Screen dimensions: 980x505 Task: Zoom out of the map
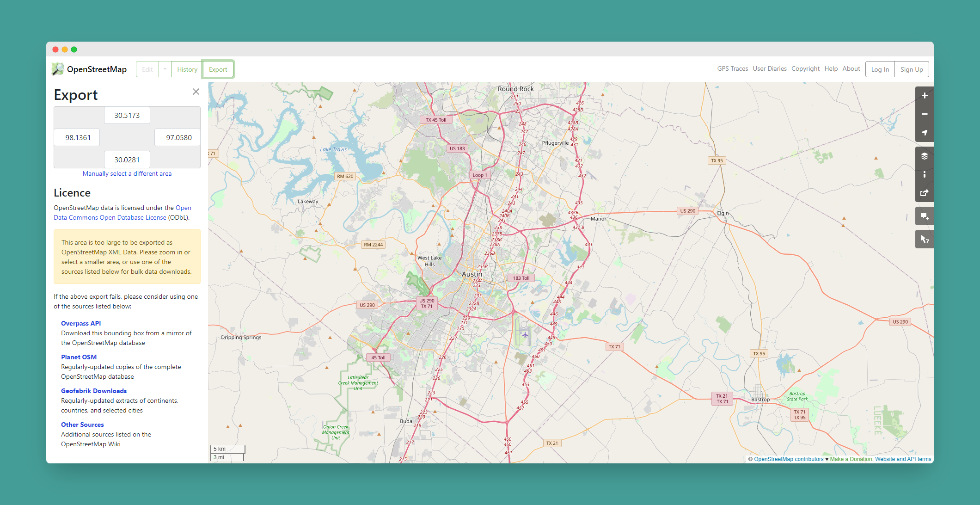[x=924, y=114]
